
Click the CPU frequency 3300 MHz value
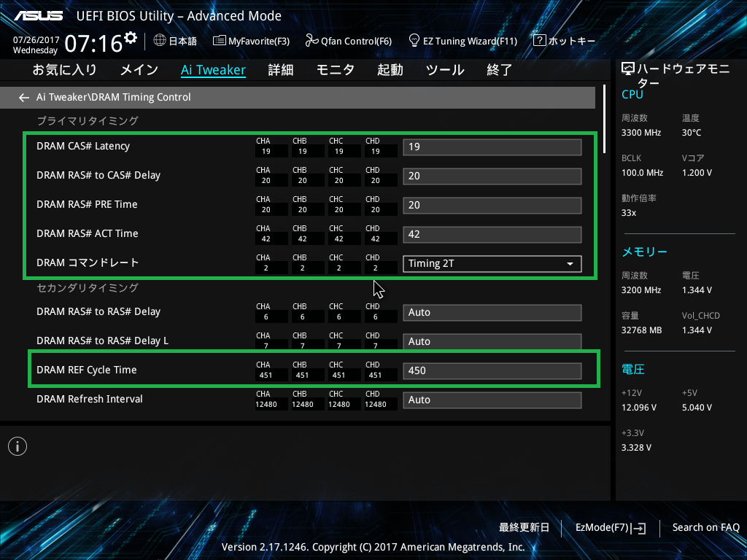641,133
